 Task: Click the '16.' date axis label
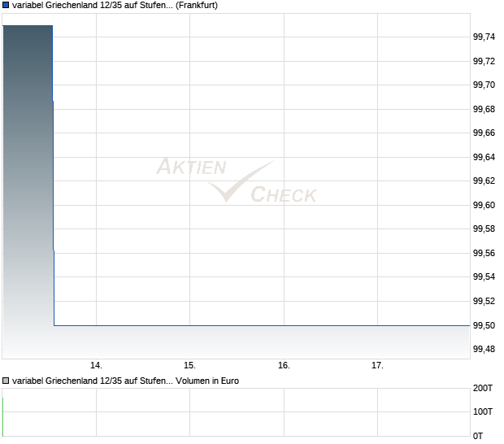[284, 366]
